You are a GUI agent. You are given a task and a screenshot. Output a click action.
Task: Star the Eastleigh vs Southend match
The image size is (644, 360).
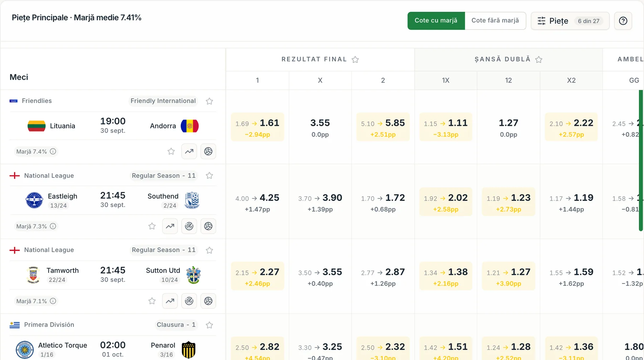152,226
